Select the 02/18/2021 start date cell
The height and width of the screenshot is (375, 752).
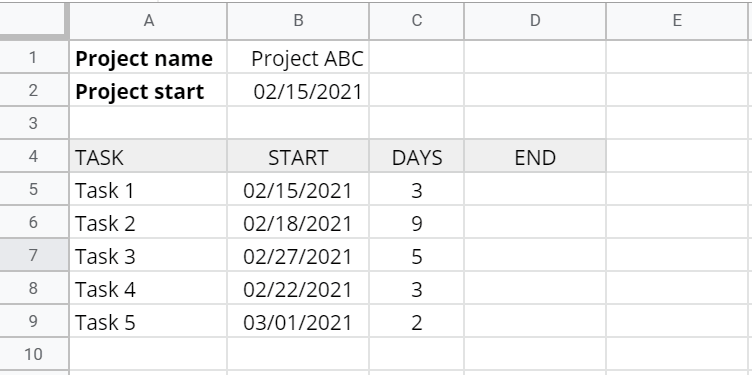pos(298,222)
